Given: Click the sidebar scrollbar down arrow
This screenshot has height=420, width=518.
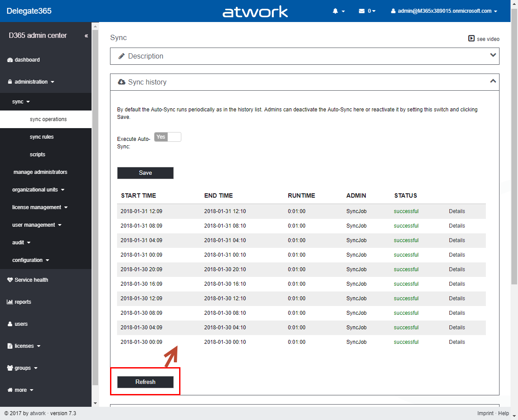Looking at the screenshot, I should pyautogui.click(x=95, y=403).
